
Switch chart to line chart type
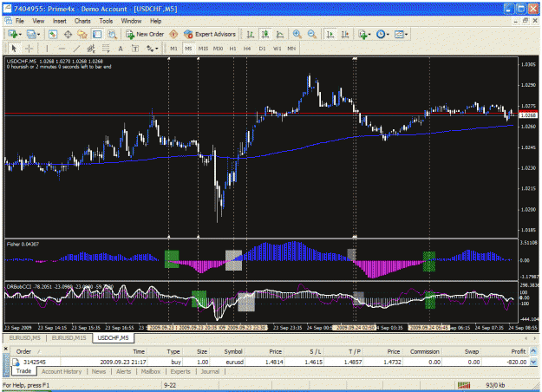pyautogui.click(x=280, y=34)
